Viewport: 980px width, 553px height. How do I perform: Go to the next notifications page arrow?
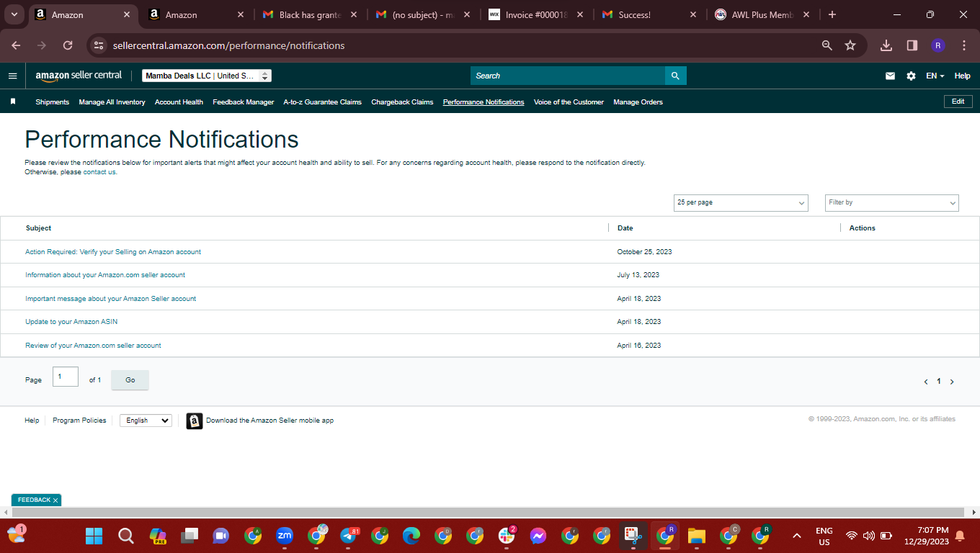pyautogui.click(x=952, y=382)
